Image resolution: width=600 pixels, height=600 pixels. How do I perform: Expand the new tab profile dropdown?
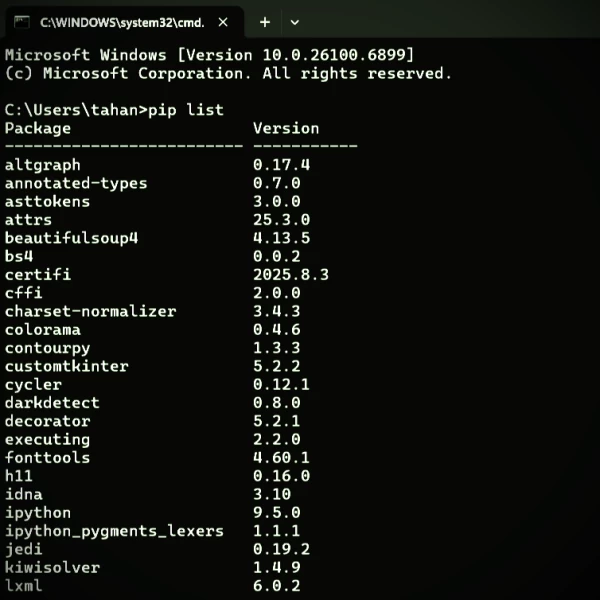(294, 21)
